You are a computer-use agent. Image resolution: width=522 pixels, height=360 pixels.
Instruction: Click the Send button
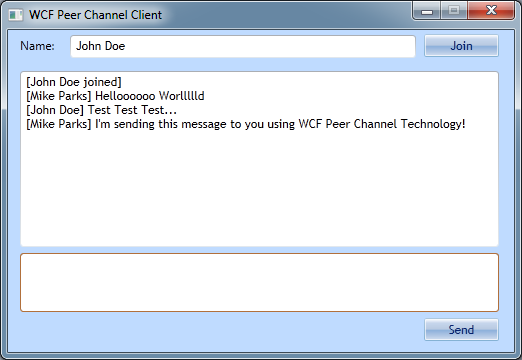[461, 330]
